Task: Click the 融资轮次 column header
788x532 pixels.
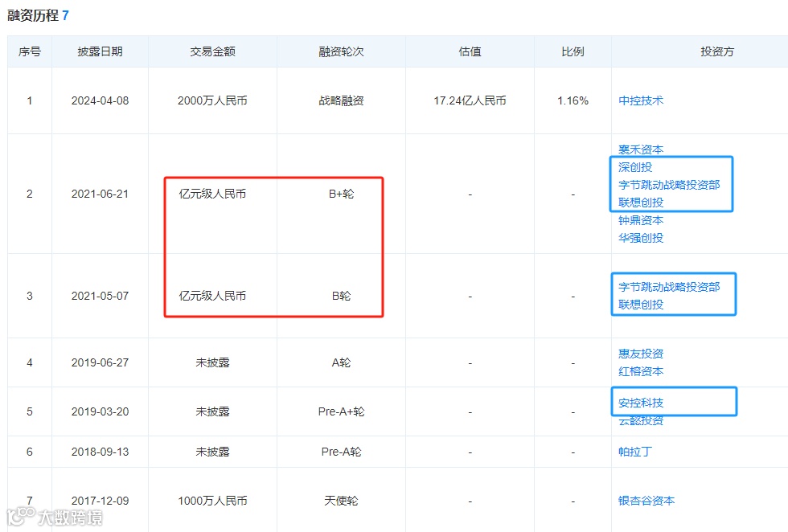Action: (x=341, y=51)
